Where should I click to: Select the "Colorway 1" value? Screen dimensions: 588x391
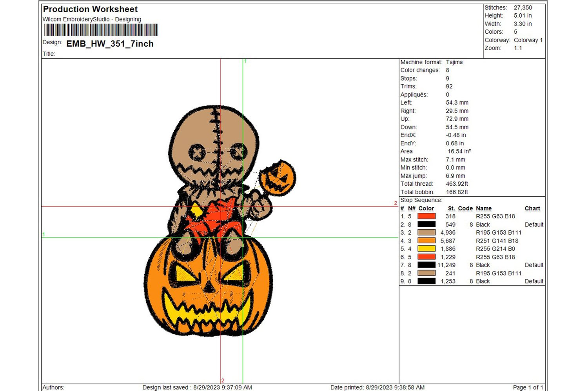(x=528, y=40)
